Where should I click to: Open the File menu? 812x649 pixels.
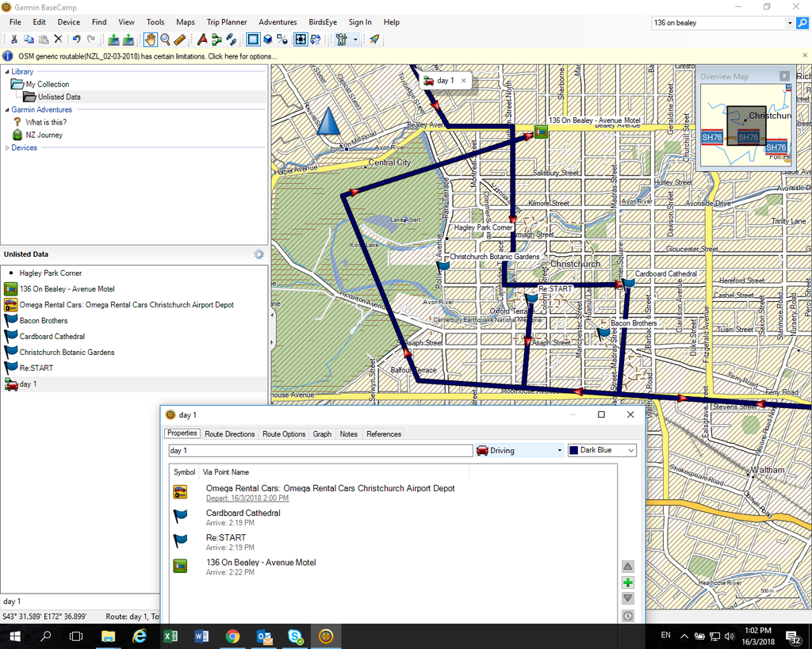[x=16, y=22]
